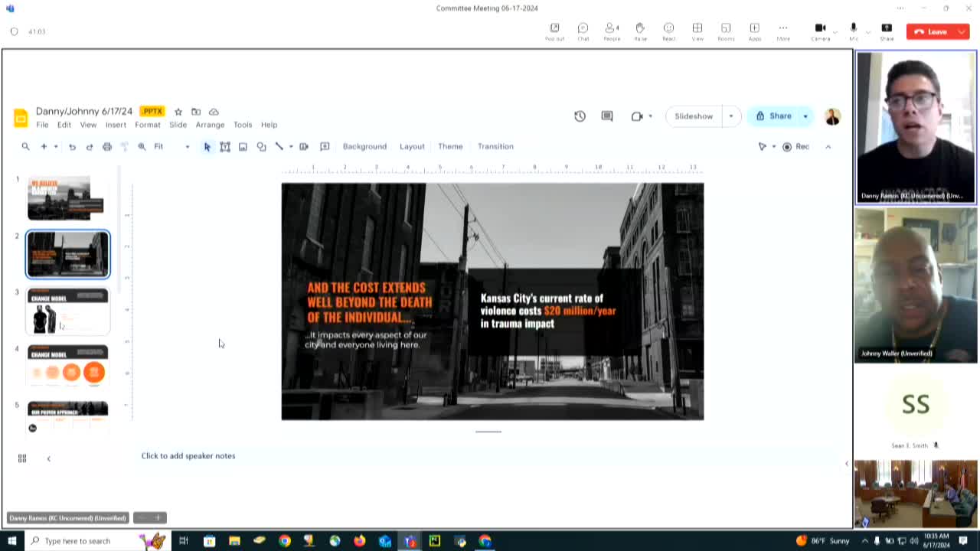Click the print icon in toolbar
The width and height of the screenshot is (980, 551).
(107, 146)
